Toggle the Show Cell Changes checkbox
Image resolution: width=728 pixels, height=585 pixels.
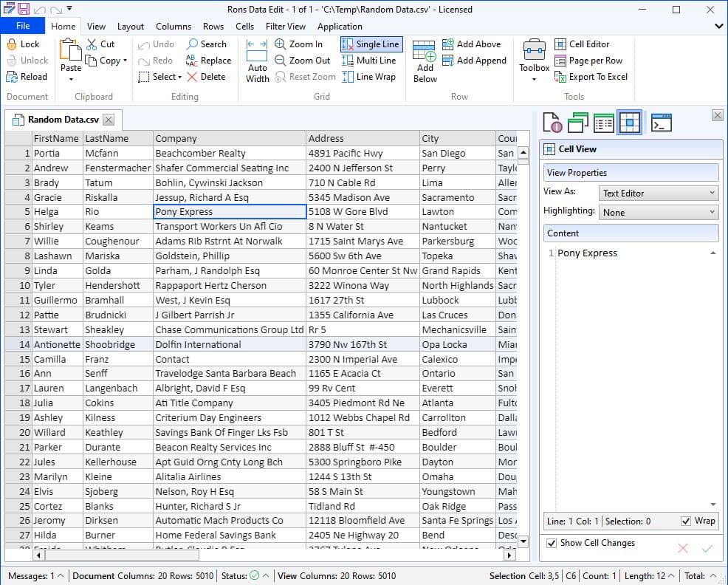pos(552,543)
